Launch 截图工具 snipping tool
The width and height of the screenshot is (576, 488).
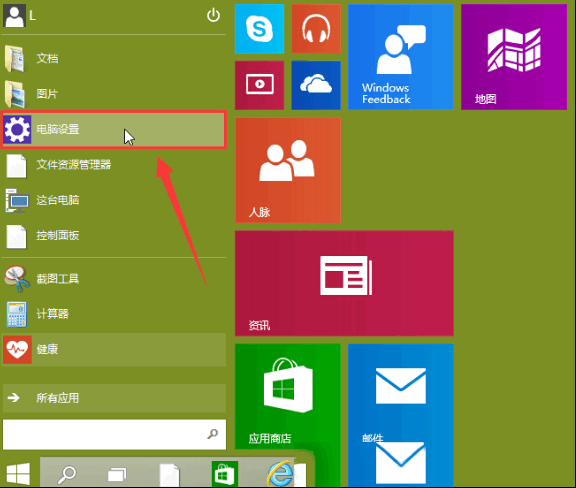point(114,279)
